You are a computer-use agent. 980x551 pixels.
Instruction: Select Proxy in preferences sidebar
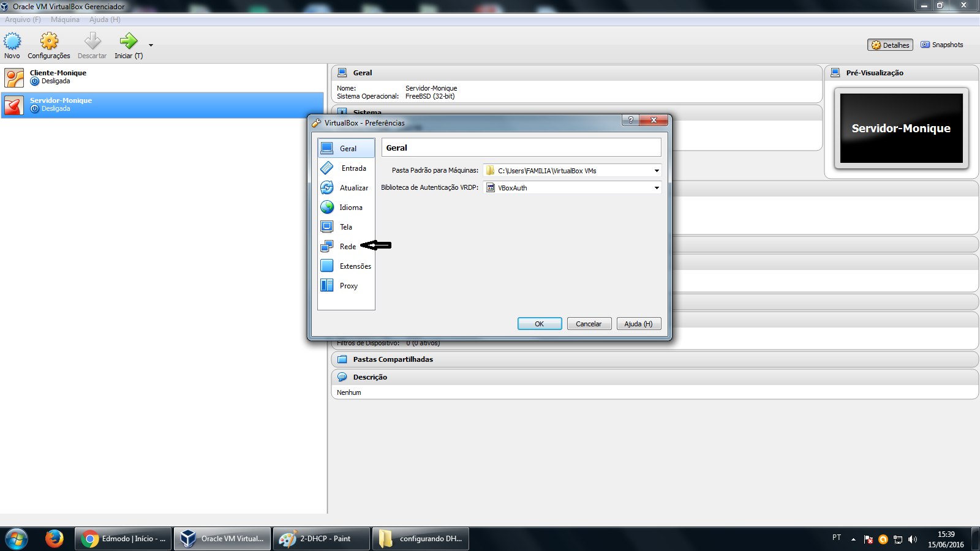346,285
